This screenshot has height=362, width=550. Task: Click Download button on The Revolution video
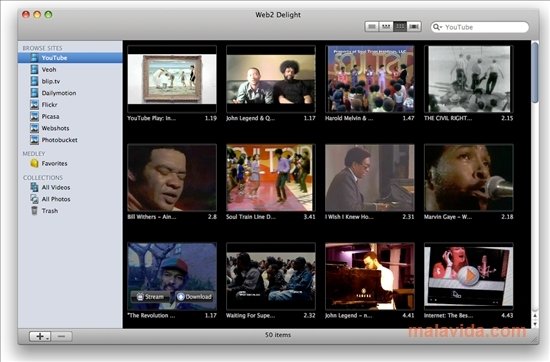pos(194,297)
